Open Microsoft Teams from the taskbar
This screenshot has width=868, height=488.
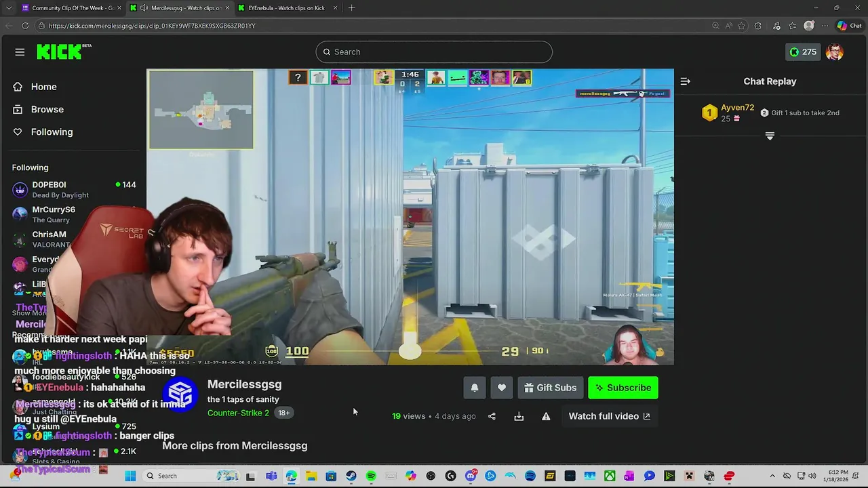click(271, 476)
